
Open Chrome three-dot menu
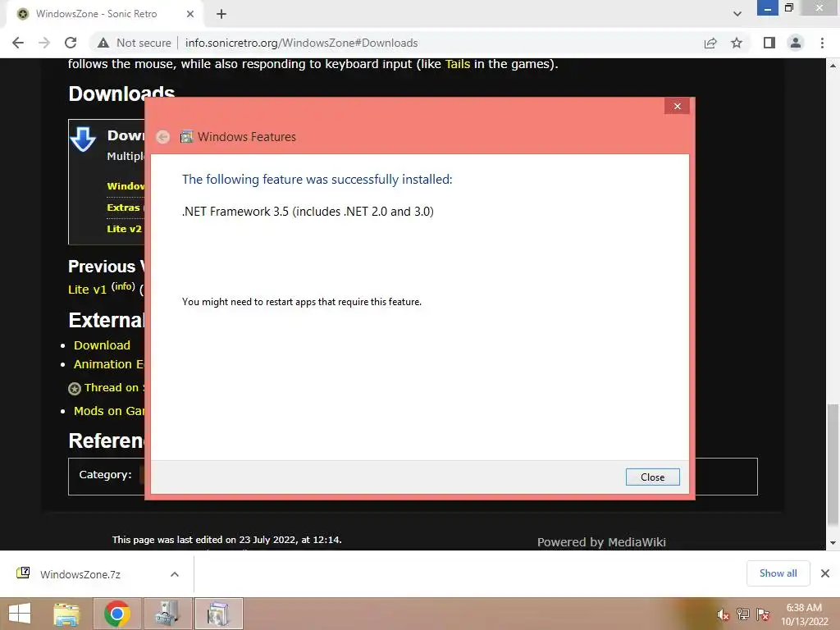click(x=822, y=43)
